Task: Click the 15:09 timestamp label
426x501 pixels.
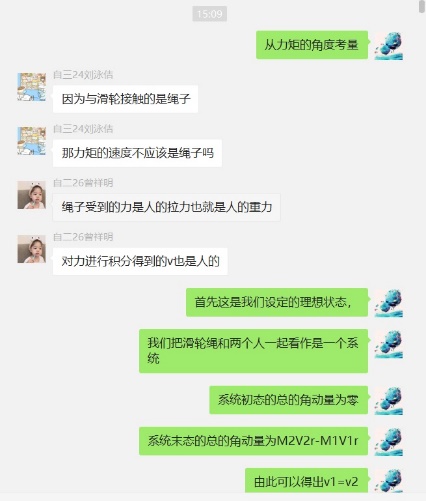Action: [210, 14]
